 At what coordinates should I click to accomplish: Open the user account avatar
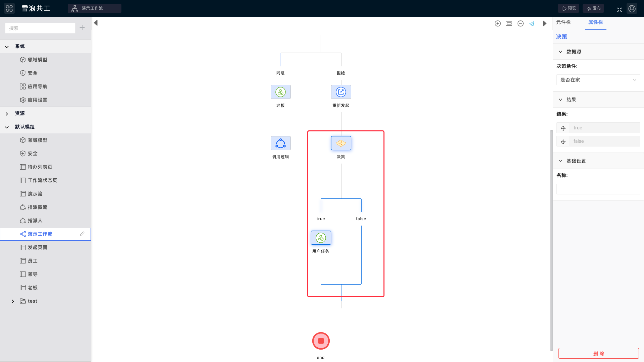[x=632, y=8]
